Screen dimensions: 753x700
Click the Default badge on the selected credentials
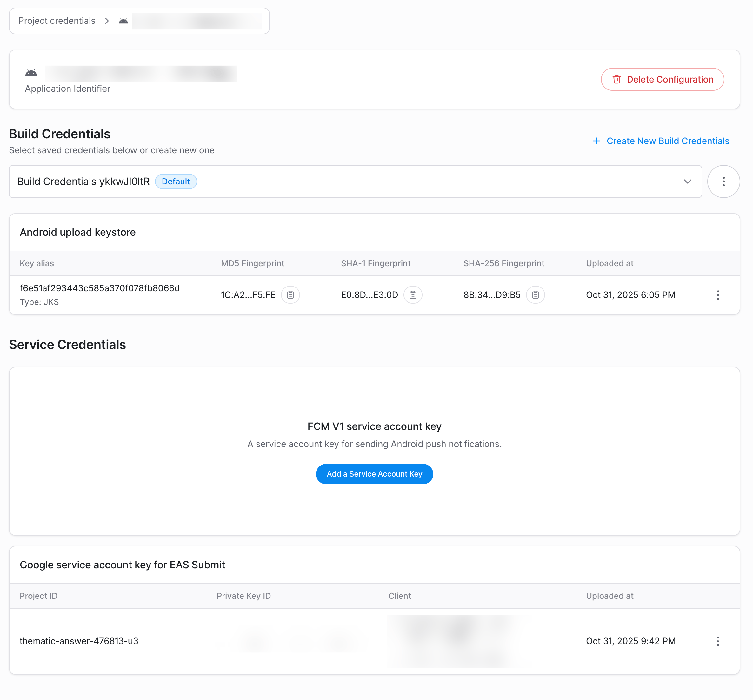click(176, 181)
